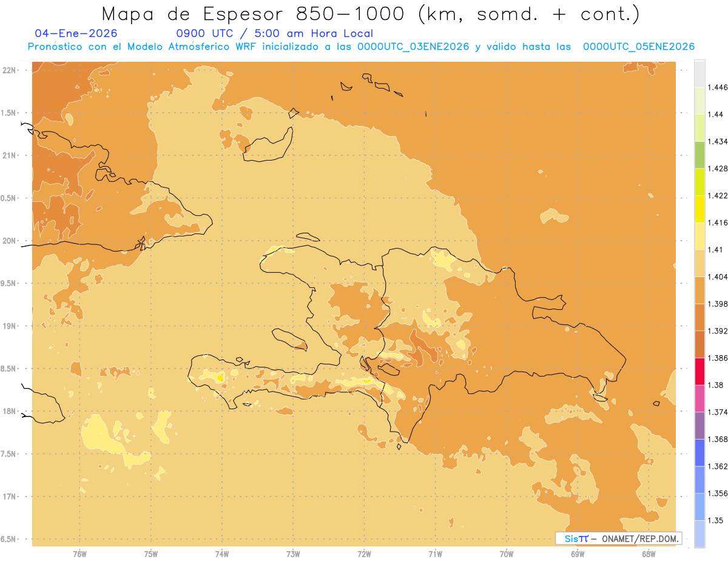Click the '72W' longitude label
The image size is (728, 562).
tap(364, 554)
